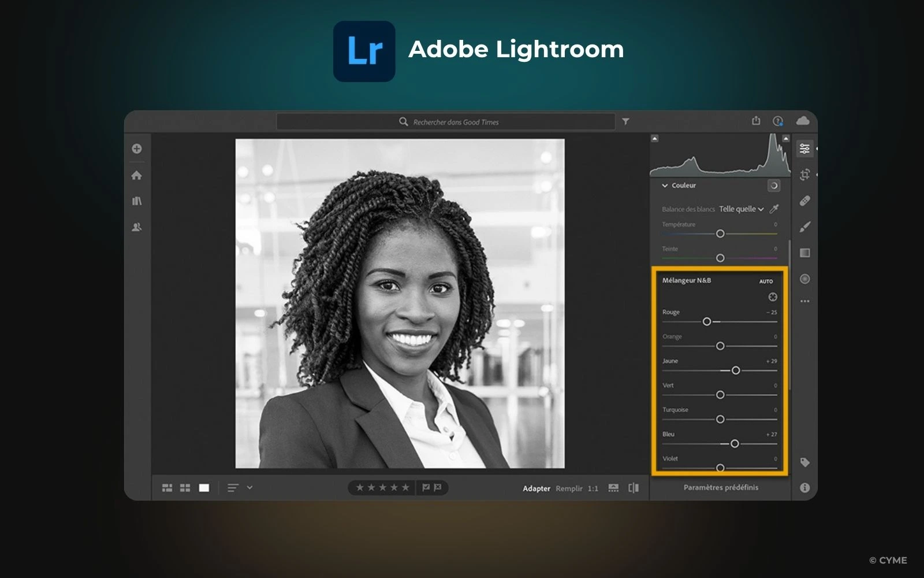Image resolution: width=924 pixels, height=578 pixels.
Task: Open the Keywords tag icon
Action: (x=804, y=462)
